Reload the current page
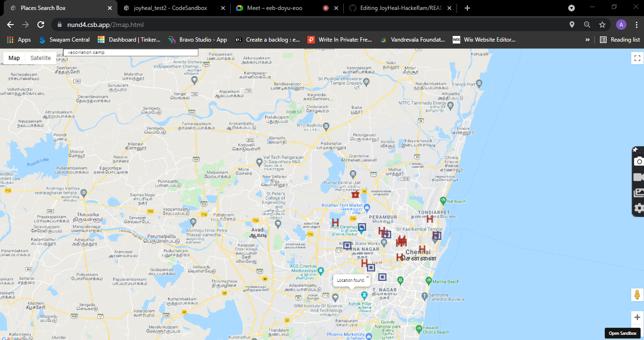 (41, 25)
